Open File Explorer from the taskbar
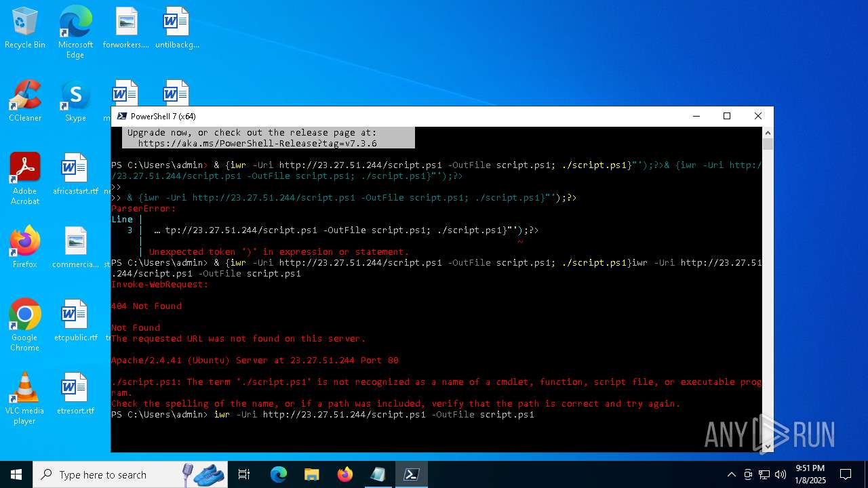 (312, 474)
